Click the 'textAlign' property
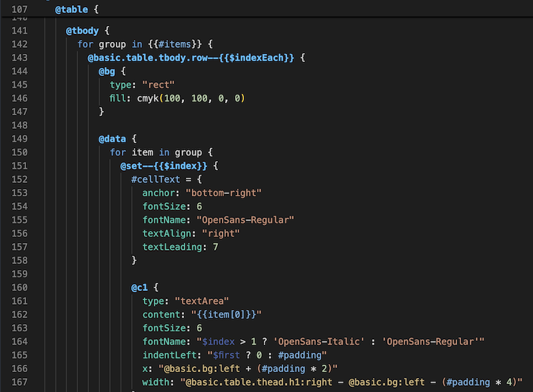The width and height of the screenshot is (533, 392). click(167, 234)
